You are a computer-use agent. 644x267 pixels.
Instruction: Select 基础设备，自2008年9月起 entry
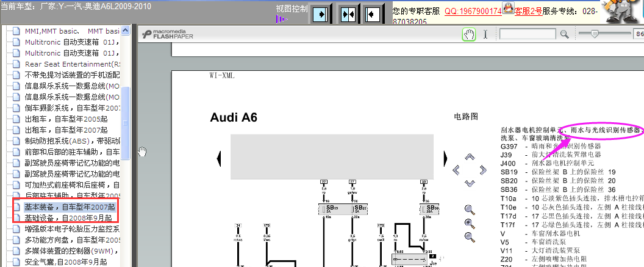(68, 218)
